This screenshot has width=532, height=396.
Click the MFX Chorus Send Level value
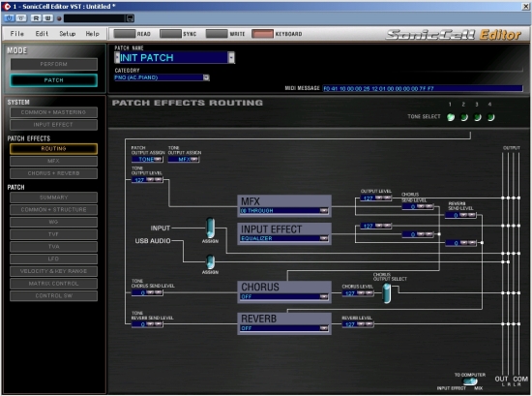[x=410, y=206]
